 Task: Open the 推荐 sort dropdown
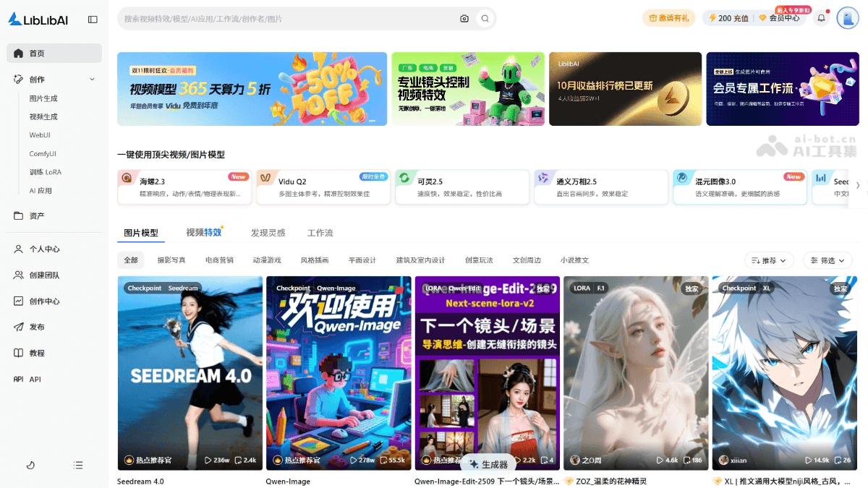coord(768,259)
